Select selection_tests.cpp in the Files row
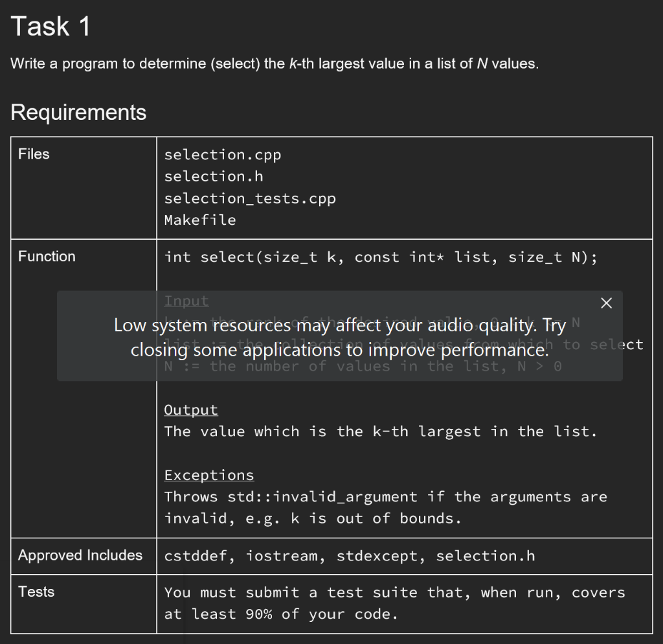Image resolution: width=663 pixels, height=644 pixels. point(250,198)
